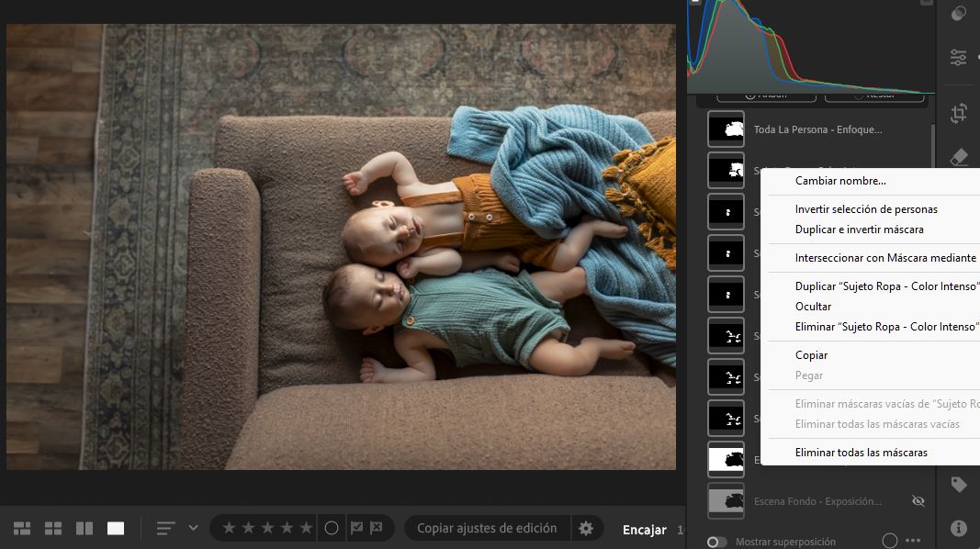The width and height of the screenshot is (980, 549).
Task: Choose Cambiar nombre from context menu
Action: 840,181
